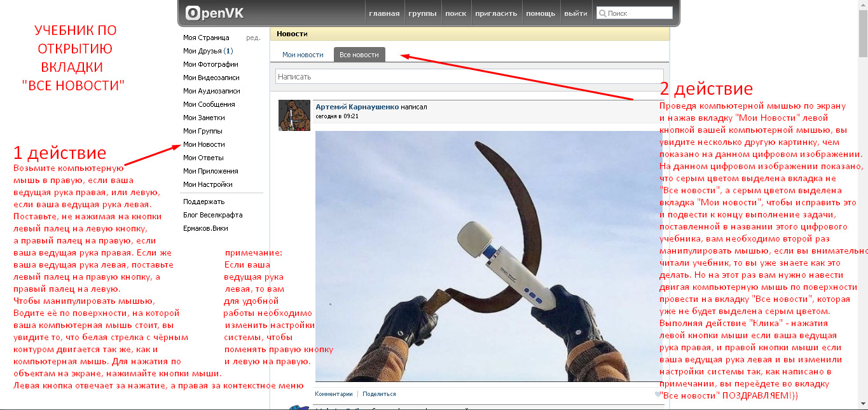Click the post timestamp сегодня в 09:21

coord(337,116)
